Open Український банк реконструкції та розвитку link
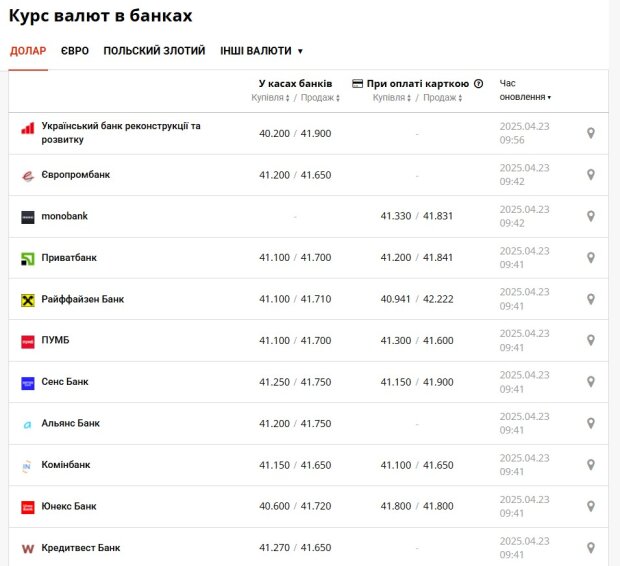The width and height of the screenshot is (620, 566). click(x=121, y=133)
